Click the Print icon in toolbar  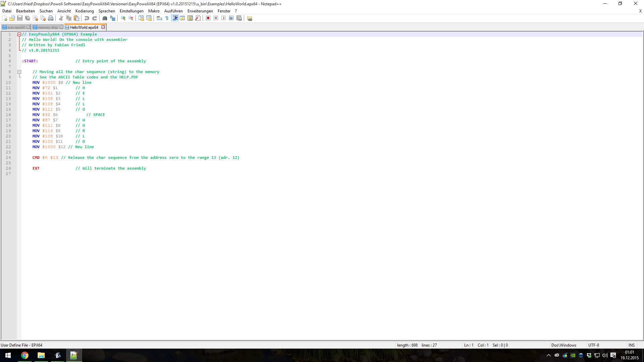click(x=51, y=18)
